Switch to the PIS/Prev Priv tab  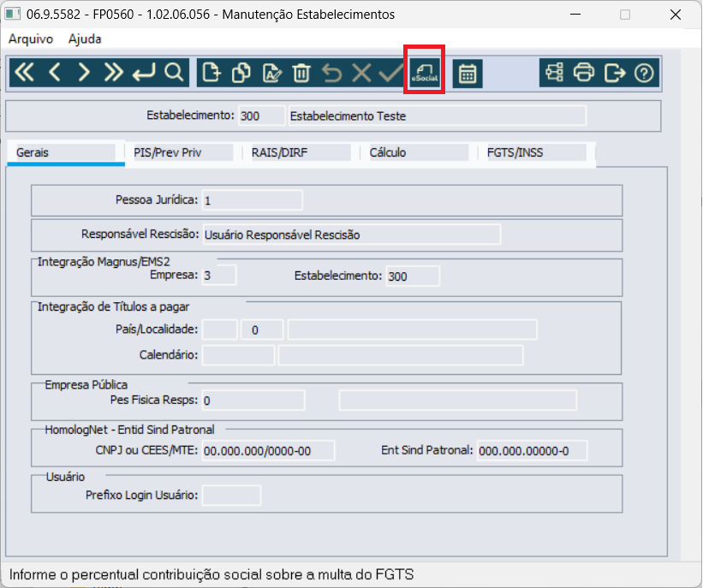click(x=183, y=153)
